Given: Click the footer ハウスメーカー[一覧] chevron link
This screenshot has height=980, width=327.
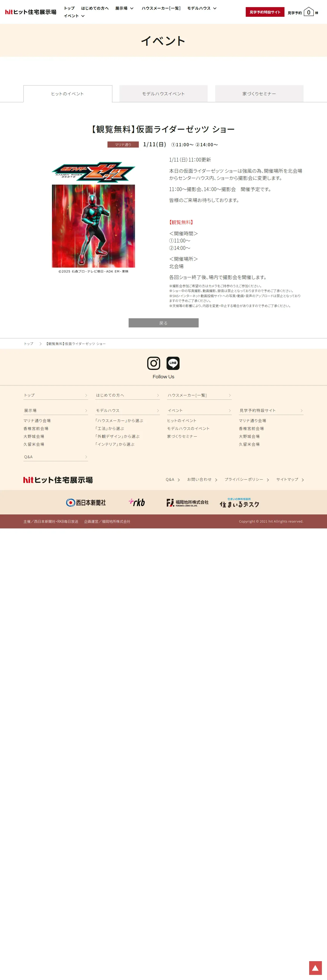Looking at the screenshot, I should tap(199, 395).
